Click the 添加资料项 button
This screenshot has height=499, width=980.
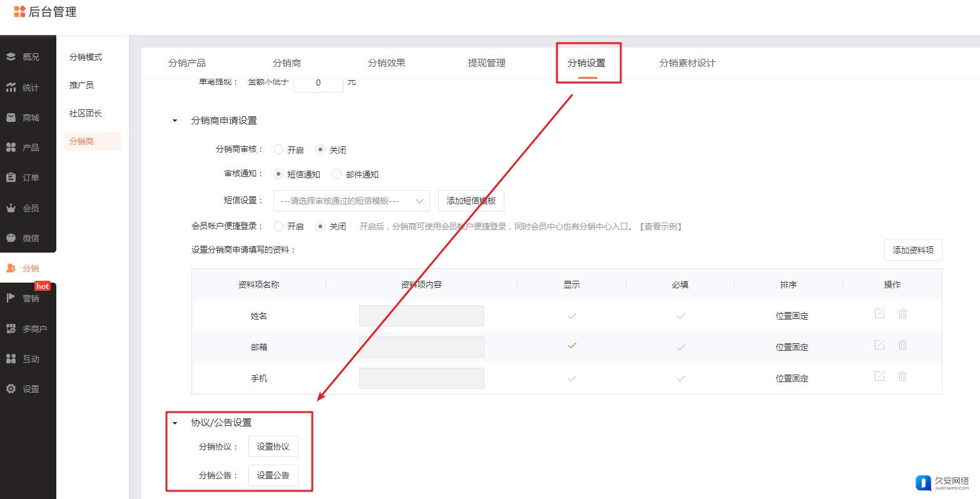913,250
